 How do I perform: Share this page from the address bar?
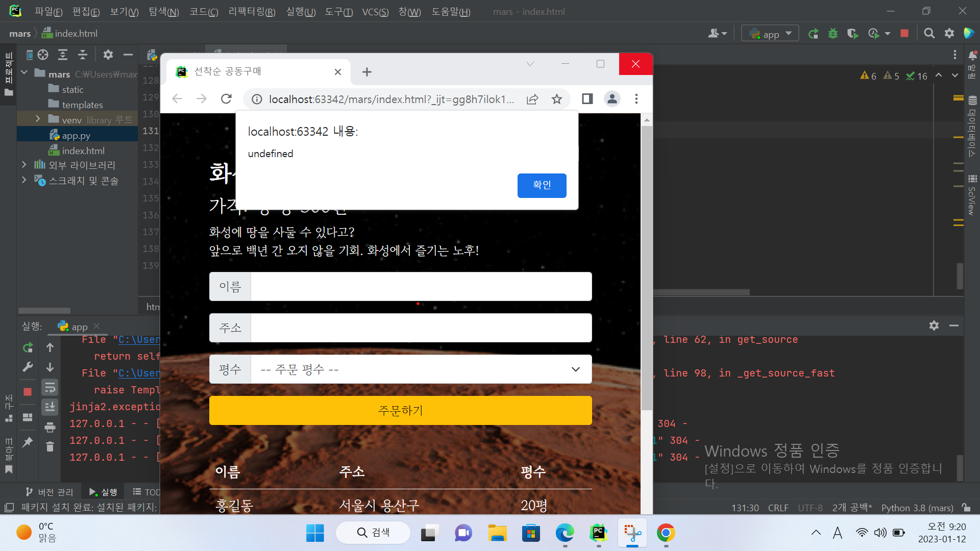pos(532,99)
